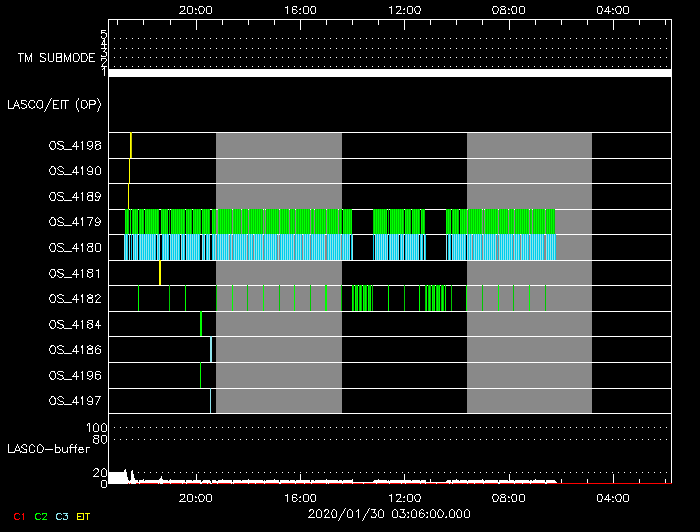
Task: Click the white TM SUBMODE level-1 bar
Action: (390, 73)
